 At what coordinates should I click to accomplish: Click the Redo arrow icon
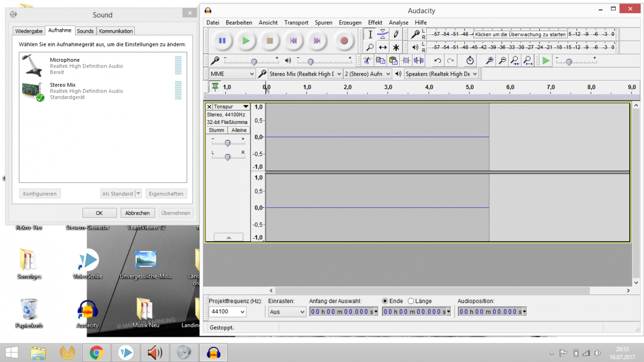pos(450,61)
